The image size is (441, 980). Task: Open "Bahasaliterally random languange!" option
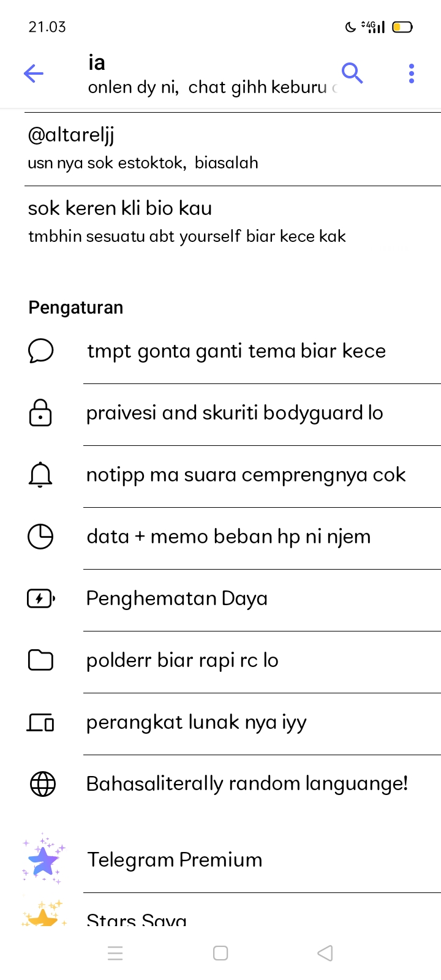point(247,784)
